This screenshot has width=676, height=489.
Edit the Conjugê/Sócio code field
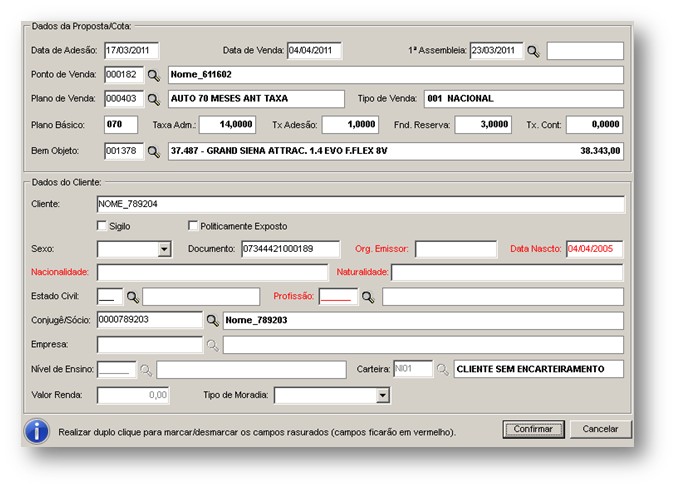pos(150,320)
